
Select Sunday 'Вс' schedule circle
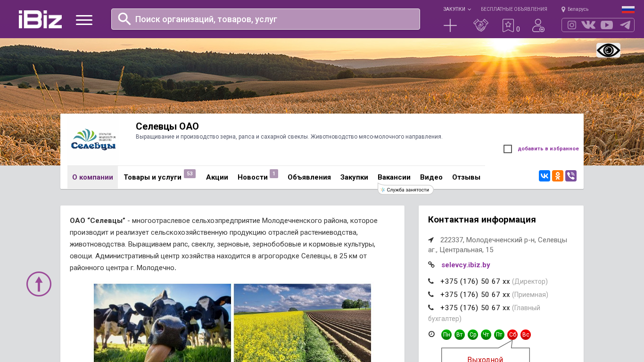tap(526, 335)
